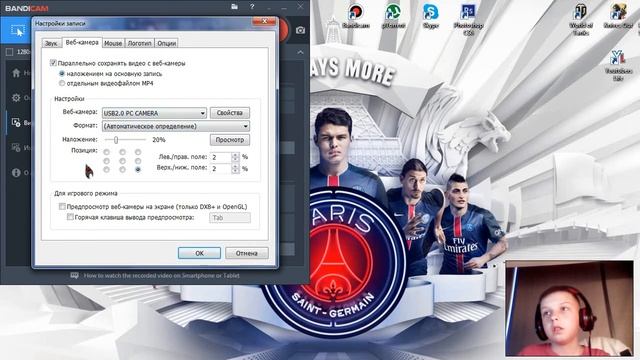Launch World of Tanks desktop shortcut
640x360 pixels.
click(580, 20)
